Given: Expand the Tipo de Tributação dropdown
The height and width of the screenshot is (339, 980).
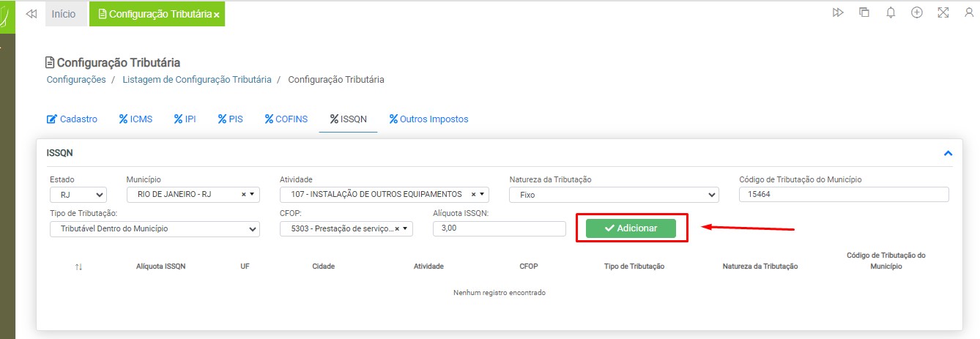Looking at the screenshot, I should tap(155, 229).
